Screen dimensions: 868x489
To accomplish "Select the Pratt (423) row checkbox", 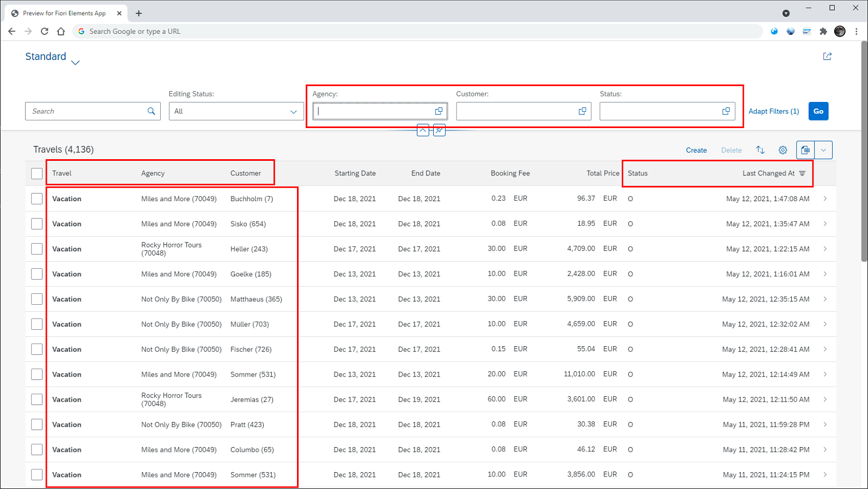I will tap(37, 425).
